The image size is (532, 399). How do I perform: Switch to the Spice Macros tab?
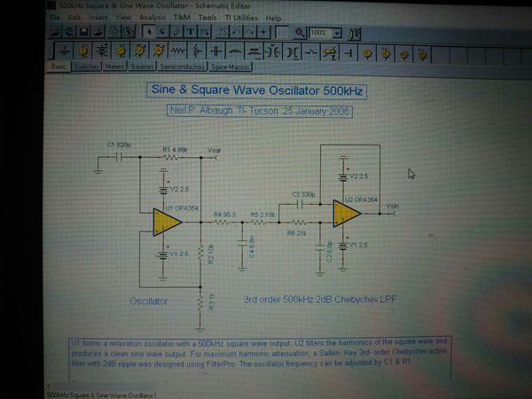pyautogui.click(x=231, y=67)
